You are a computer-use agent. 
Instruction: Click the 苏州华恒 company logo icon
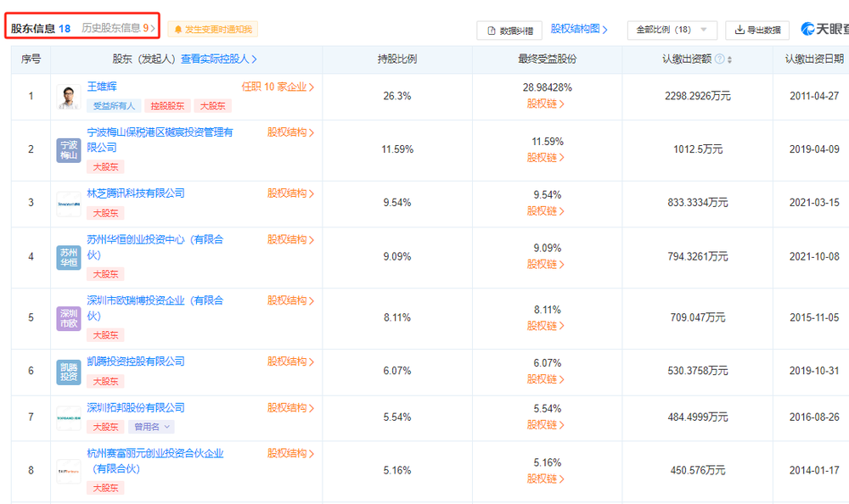pyautogui.click(x=69, y=258)
